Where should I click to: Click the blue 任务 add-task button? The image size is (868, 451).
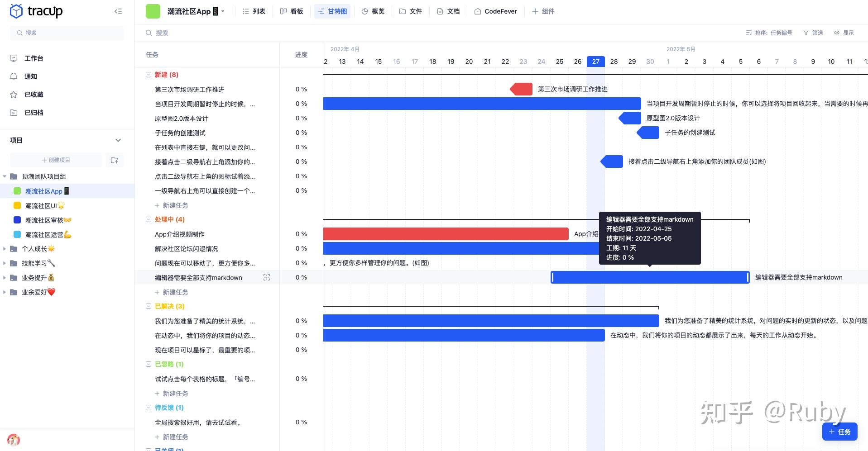tap(839, 432)
